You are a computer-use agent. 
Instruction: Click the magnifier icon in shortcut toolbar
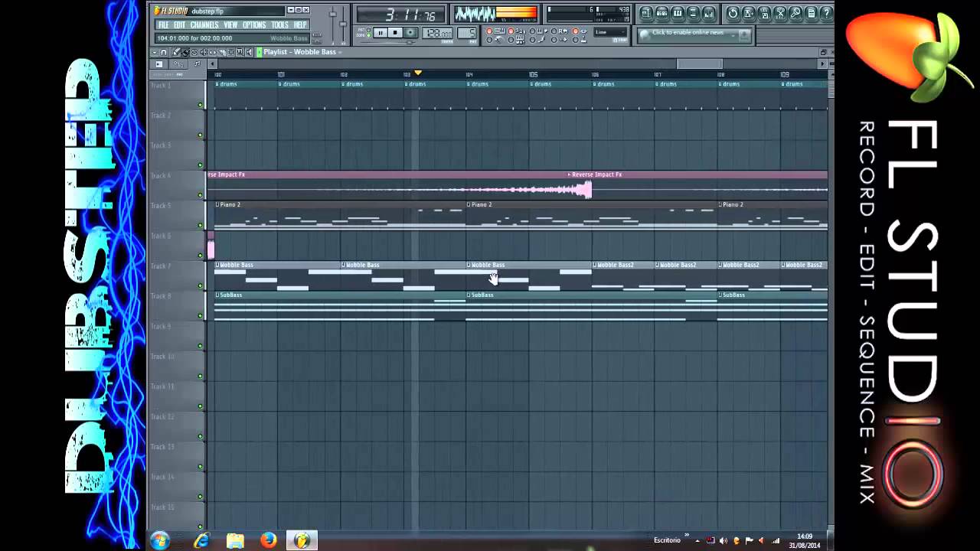(x=795, y=14)
